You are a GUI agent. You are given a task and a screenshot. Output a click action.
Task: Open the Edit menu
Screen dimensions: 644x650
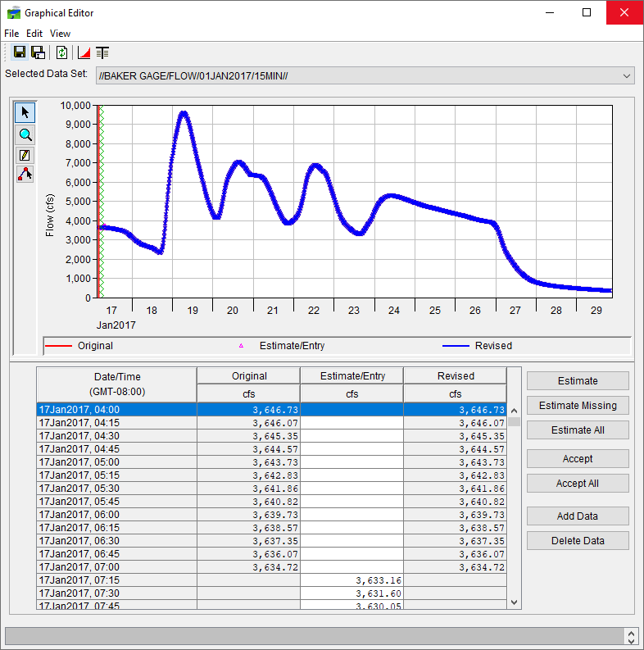[x=34, y=34]
